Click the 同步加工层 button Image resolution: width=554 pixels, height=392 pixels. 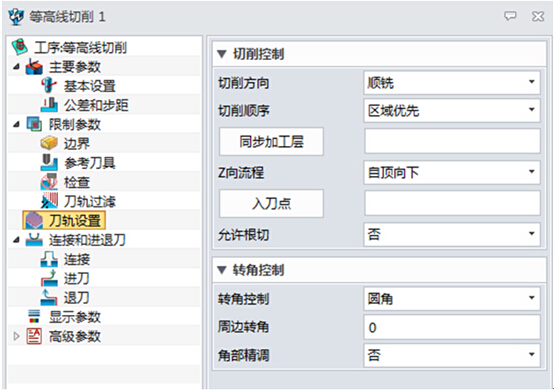coord(271,141)
